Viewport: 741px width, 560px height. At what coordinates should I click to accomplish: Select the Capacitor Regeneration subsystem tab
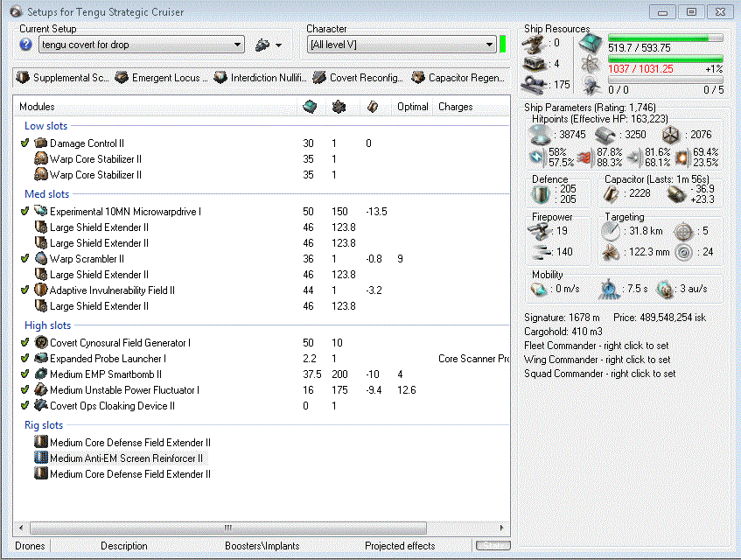458,78
